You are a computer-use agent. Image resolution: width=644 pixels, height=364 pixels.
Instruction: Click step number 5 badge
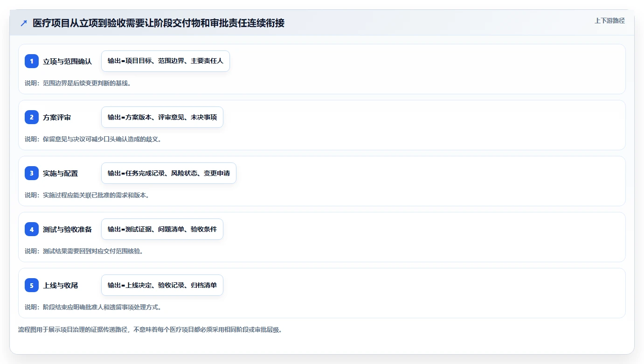pyautogui.click(x=32, y=285)
